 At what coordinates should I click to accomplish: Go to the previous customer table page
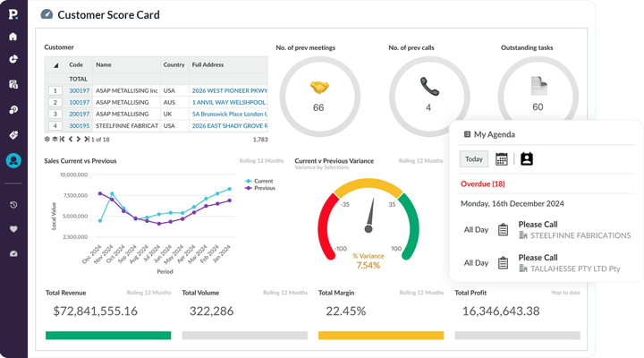pyautogui.click(x=71, y=140)
